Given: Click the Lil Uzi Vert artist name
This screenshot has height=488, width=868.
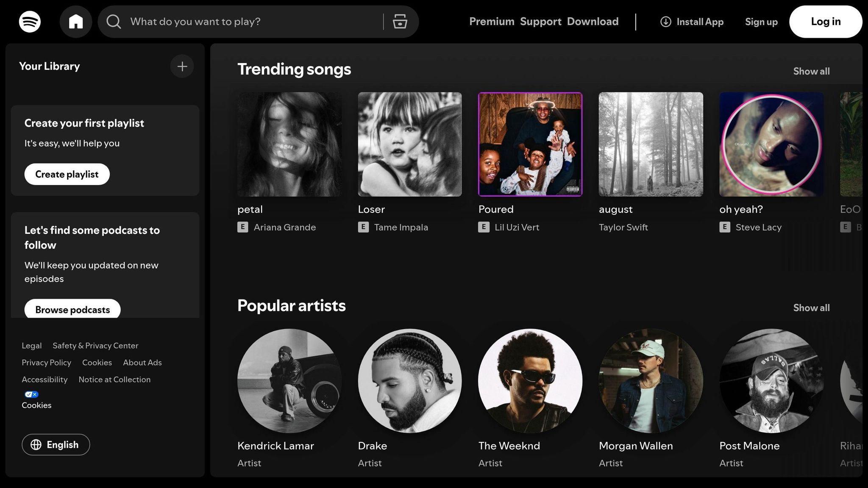Looking at the screenshot, I should (517, 227).
